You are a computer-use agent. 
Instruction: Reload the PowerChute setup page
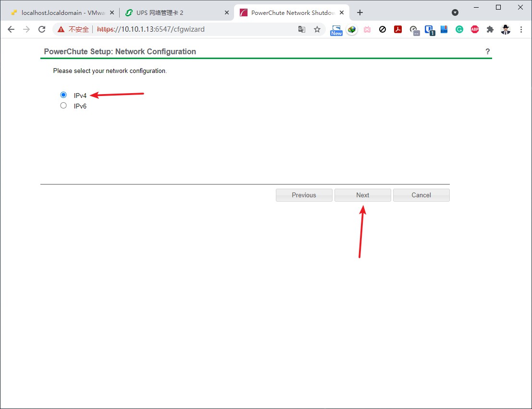click(42, 29)
